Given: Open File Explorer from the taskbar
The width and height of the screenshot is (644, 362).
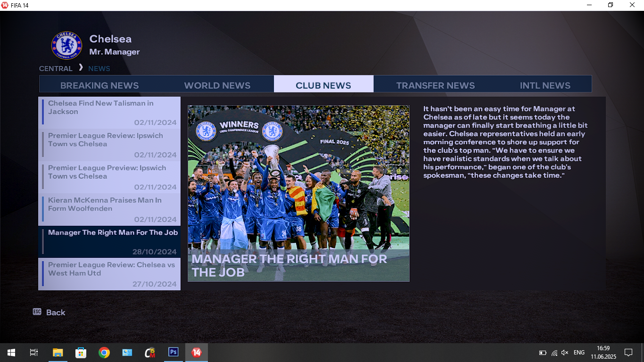Looking at the screenshot, I should point(58,353).
